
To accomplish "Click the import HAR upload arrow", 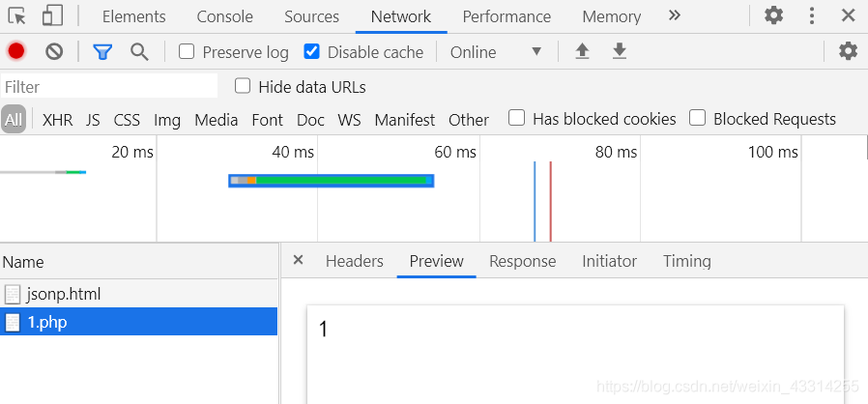I will (582, 51).
